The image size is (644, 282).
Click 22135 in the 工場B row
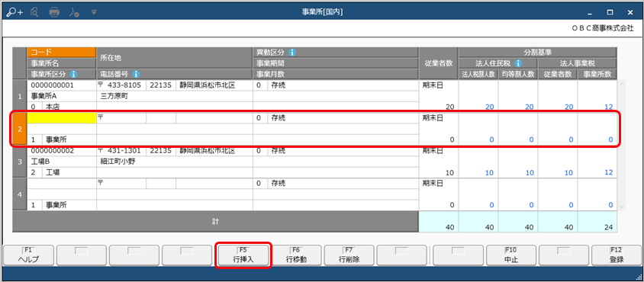pyautogui.click(x=161, y=151)
